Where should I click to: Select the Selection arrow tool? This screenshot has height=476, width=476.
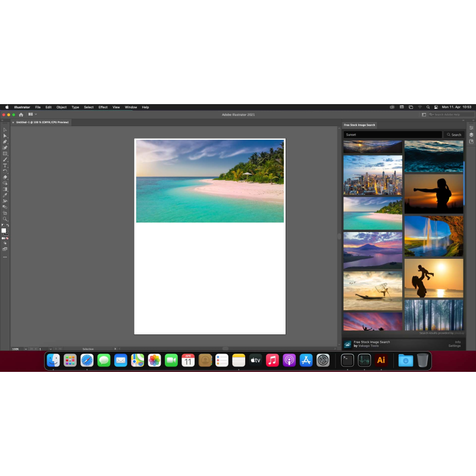pos(5,130)
